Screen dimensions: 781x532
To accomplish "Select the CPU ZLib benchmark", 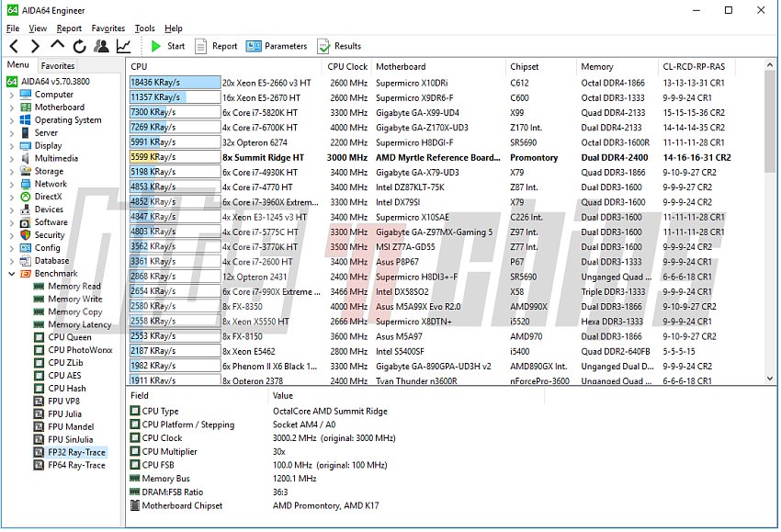I will [66, 363].
